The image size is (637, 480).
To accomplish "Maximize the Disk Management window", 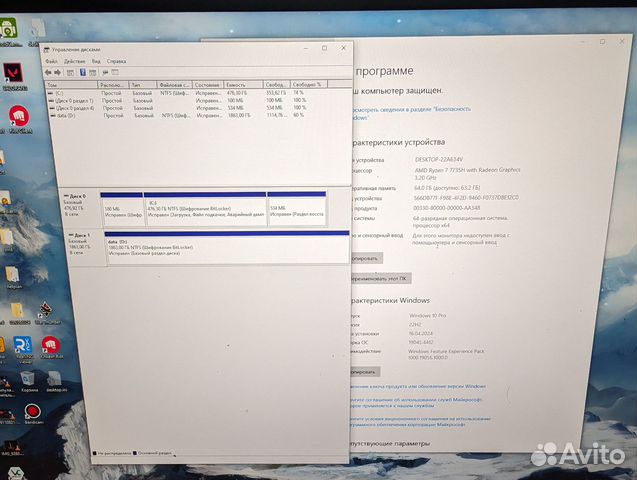I will click(325, 48).
